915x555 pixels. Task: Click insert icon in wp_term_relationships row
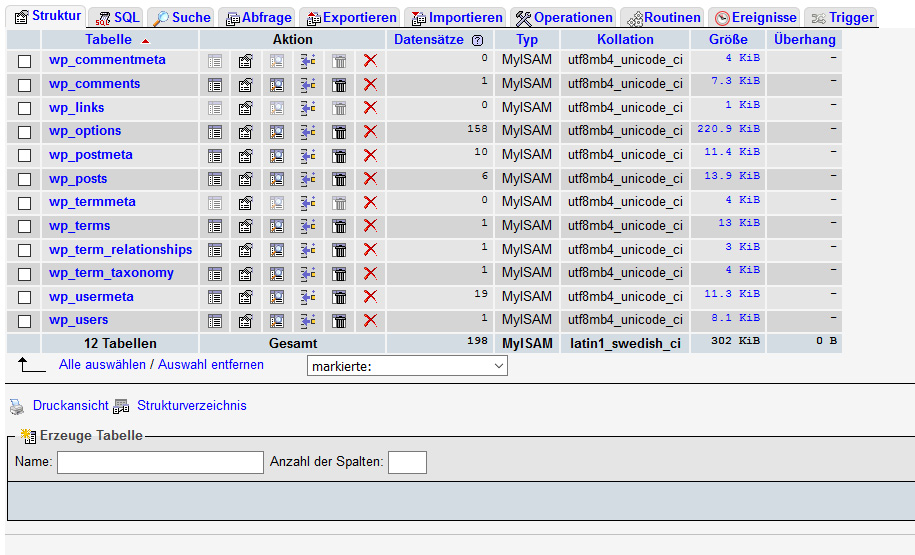(x=308, y=250)
